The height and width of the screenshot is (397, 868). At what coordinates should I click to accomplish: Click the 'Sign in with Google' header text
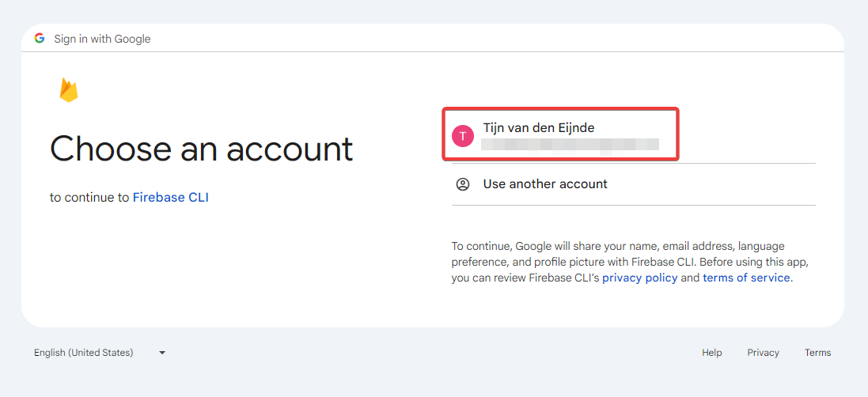102,39
